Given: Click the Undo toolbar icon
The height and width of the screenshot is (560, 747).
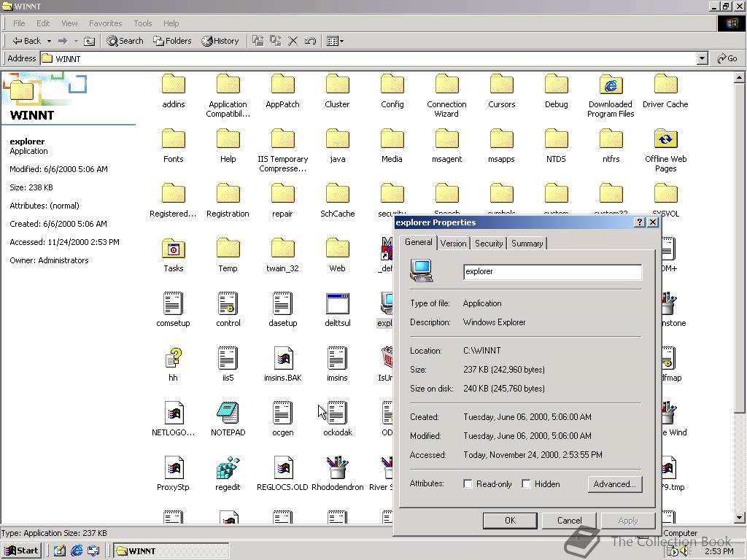Looking at the screenshot, I should coord(310,41).
